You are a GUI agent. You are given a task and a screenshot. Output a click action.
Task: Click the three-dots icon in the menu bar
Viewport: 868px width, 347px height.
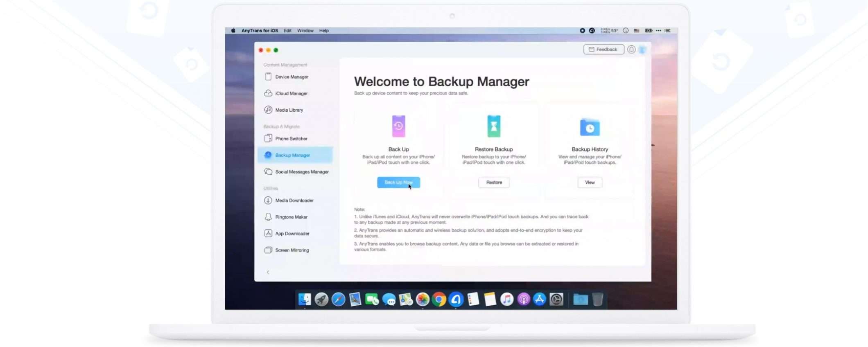tap(658, 31)
